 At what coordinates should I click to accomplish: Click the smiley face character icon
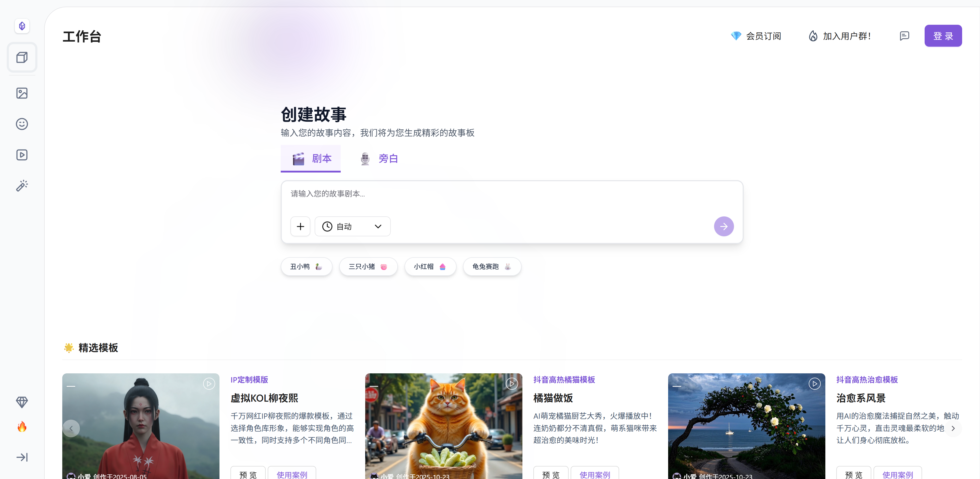22,124
